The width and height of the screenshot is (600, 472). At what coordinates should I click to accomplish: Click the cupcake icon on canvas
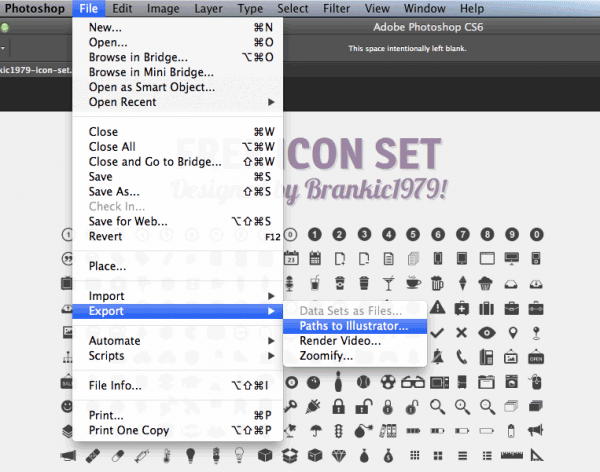(x=485, y=284)
